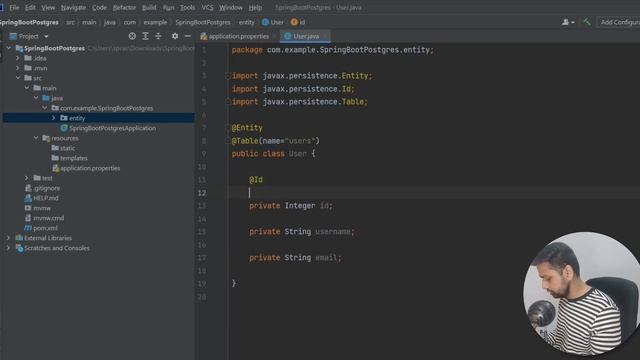The width and height of the screenshot is (640, 360).
Task: Collapse the SpringBootPostgres project root
Action: click(9, 48)
